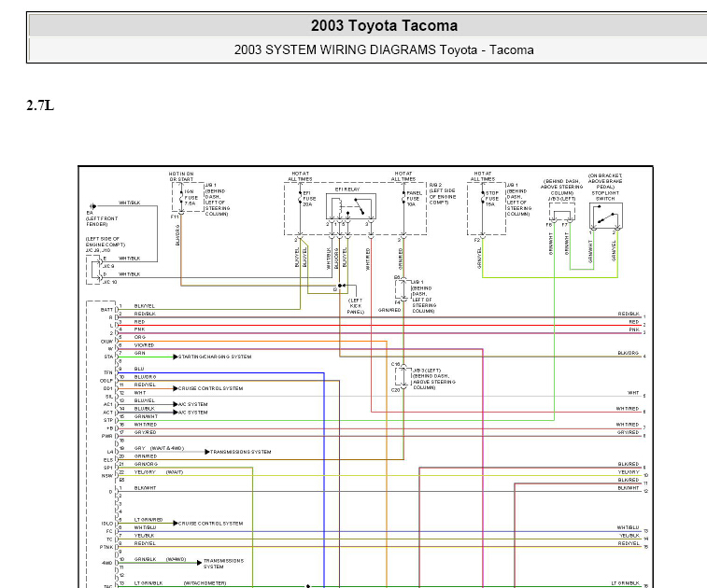Click the "2003 SYSTEM WIRING DIAGRAMS Toyota - Tacoma" subtitle
The width and height of the screenshot is (707, 588).
pyautogui.click(x=384, y=49)
